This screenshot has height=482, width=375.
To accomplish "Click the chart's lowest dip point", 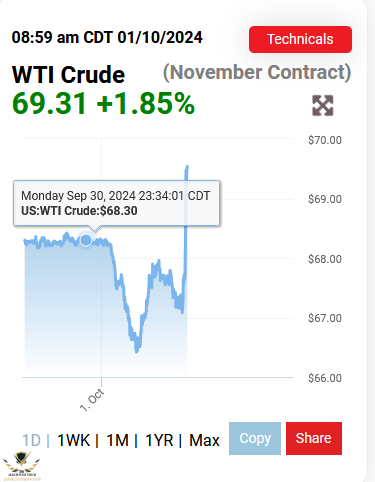I will (x=137, y=351).
